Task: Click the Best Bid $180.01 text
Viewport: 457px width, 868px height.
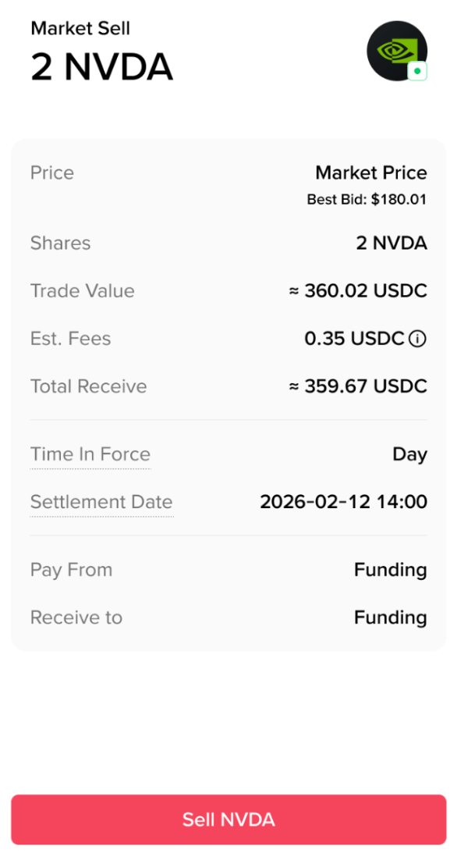Action: (x=367, y=199)
